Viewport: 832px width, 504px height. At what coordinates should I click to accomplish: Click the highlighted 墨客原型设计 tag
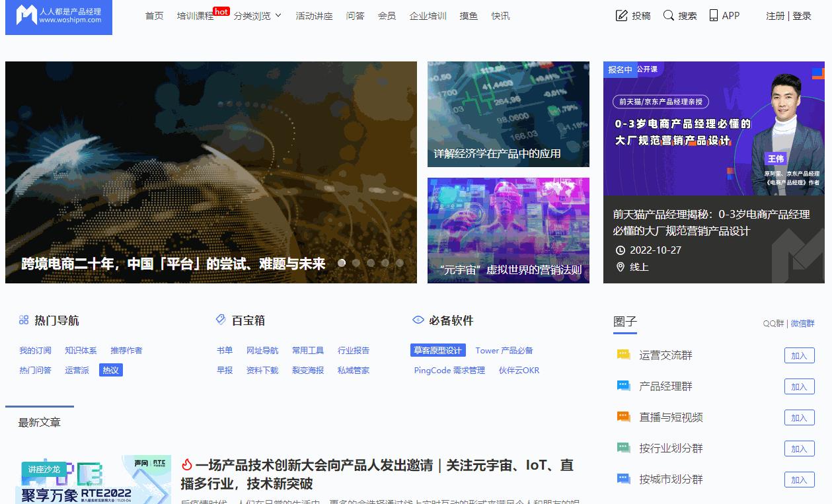click(437, 350)
